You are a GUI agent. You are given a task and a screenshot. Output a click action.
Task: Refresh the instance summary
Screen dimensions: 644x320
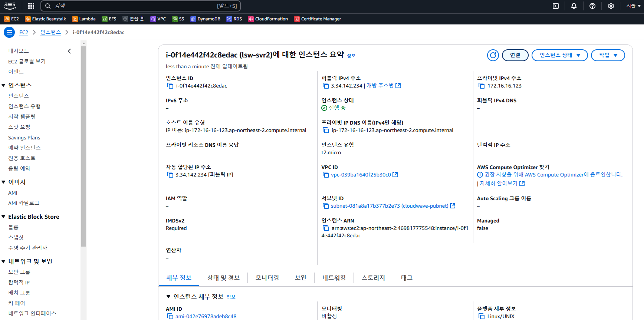point(493,55)
